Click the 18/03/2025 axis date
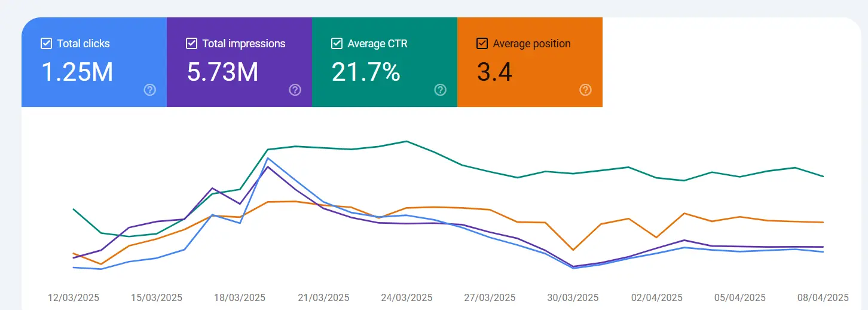 239,297
